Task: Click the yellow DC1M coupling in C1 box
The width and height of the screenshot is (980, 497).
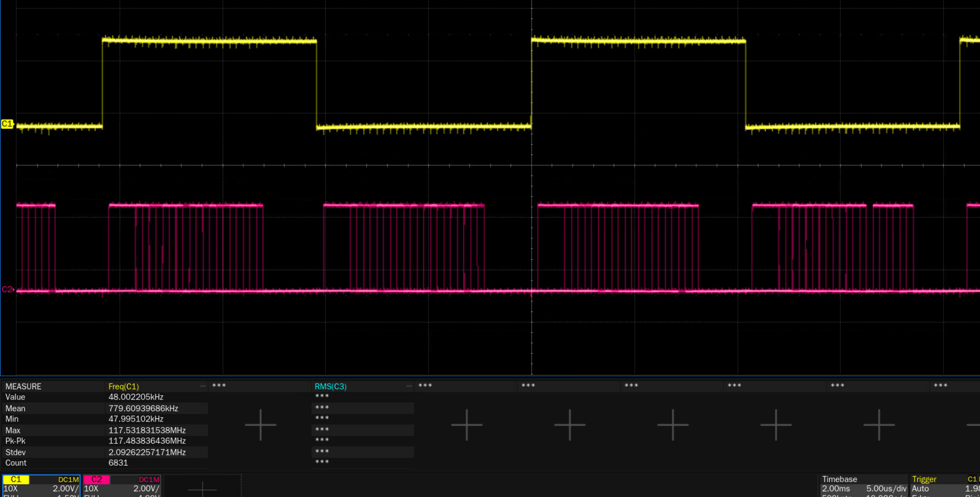Action: click(x=68, y=480)
